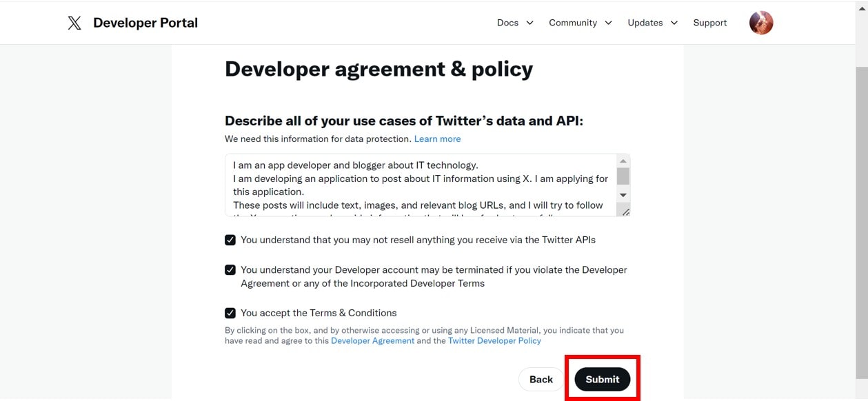The height and width of the screenshot is (401, 868).
Task: Click the Back button
Action: [x=541, y=380]
